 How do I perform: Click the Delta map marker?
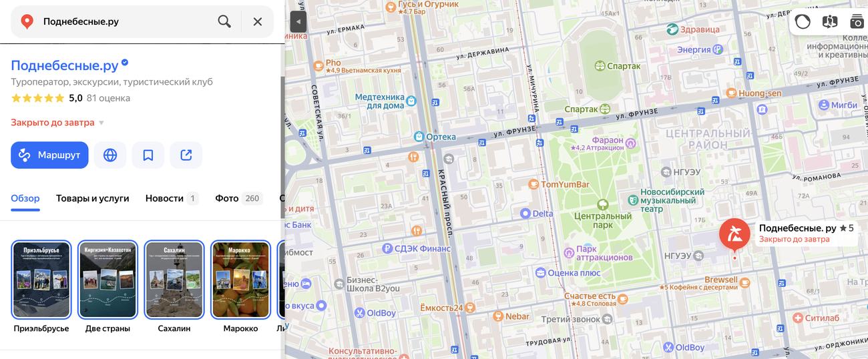pos(526,214)
